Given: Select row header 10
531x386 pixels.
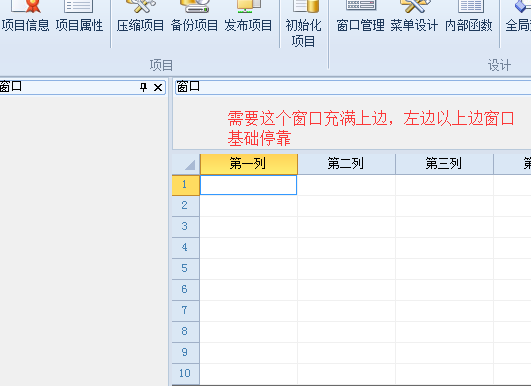Looking at the screenshot, I should click(x=186, y=374).
